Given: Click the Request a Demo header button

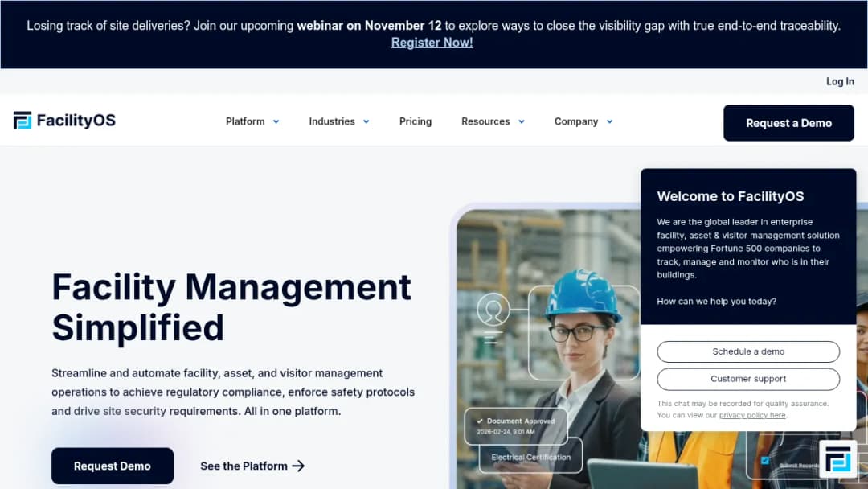Looking at the screenshot, I should [x=788, y=123].
